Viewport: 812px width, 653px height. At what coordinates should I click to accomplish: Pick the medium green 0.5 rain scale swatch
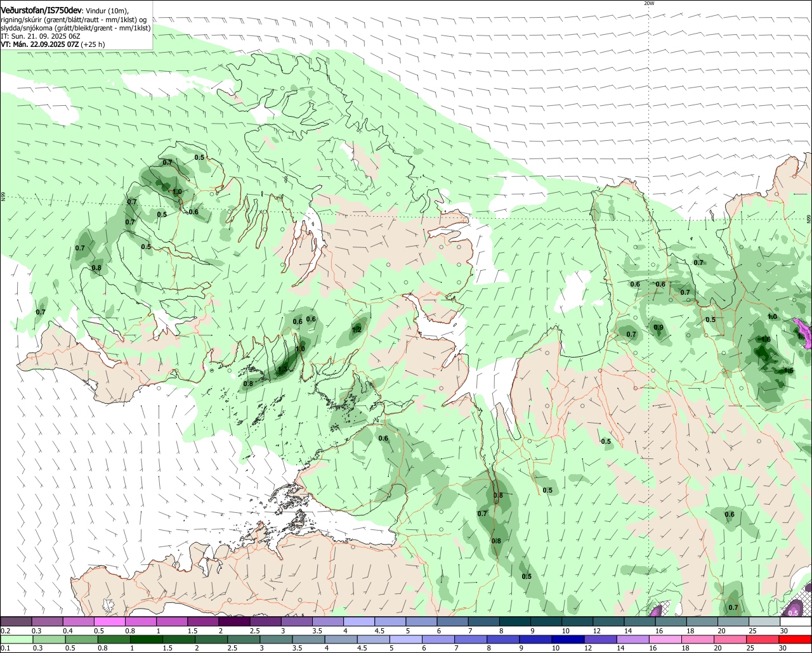[81, 639]
